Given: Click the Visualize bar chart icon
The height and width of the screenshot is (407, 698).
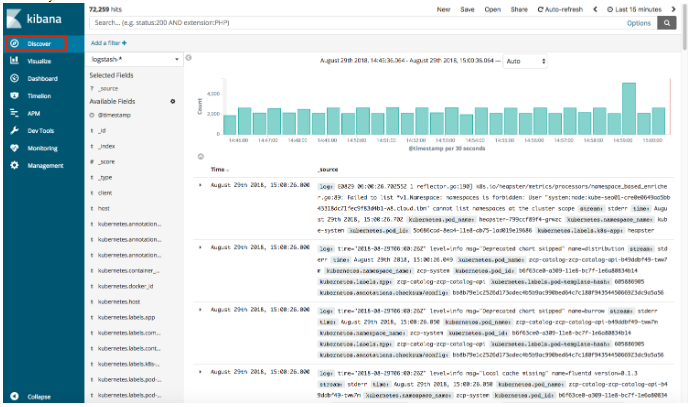Looking at the screenshot, I should click(14, 61).
